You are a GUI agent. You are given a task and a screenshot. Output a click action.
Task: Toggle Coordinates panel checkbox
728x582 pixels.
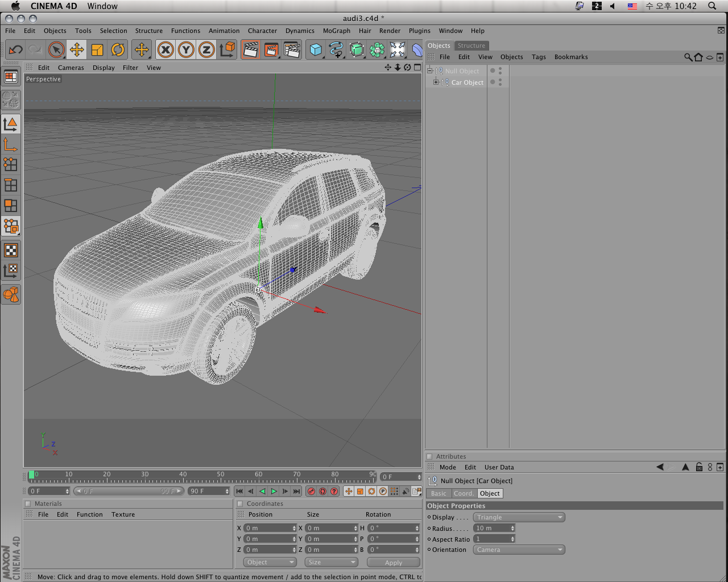(240, 504)
